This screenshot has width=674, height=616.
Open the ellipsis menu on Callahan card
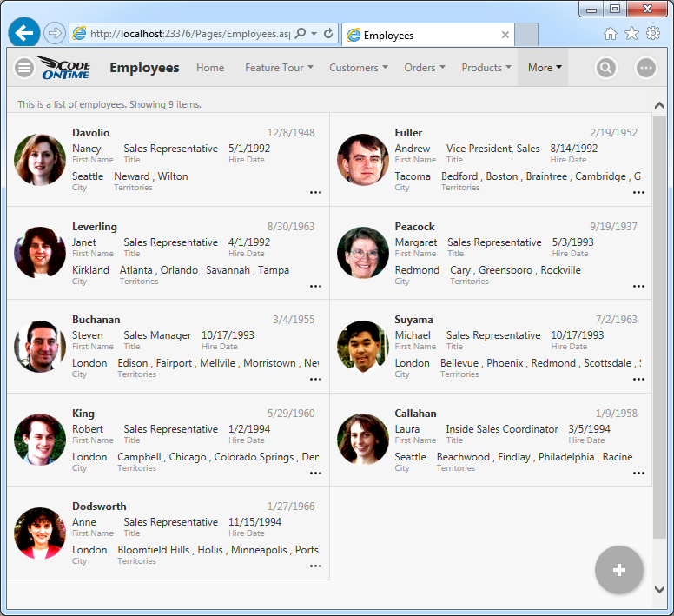(x=638, y=473)
